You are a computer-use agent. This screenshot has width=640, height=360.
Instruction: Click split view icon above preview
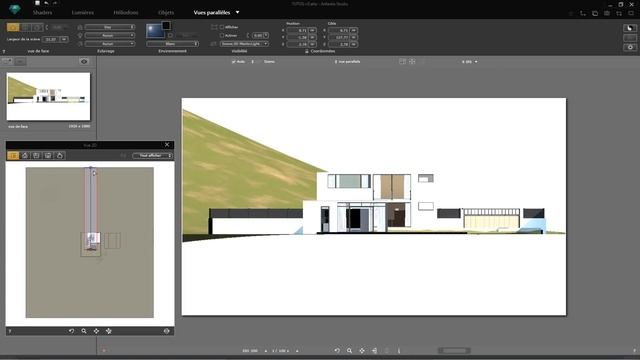pos(402,62)
